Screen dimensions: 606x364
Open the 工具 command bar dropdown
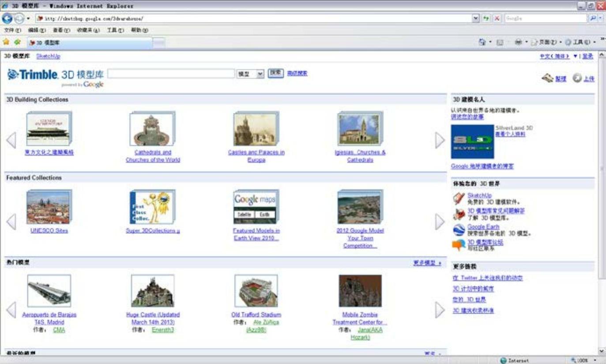[580, 42]
